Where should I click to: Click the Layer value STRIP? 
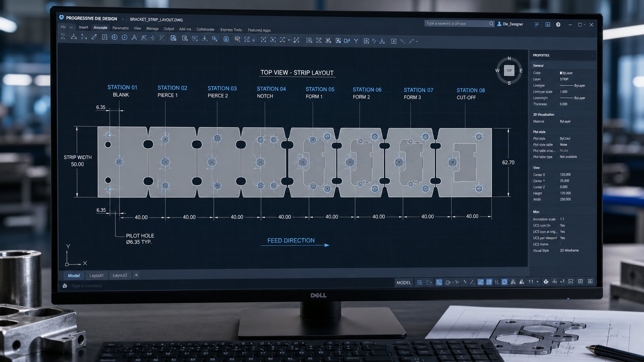click(564, 79)
